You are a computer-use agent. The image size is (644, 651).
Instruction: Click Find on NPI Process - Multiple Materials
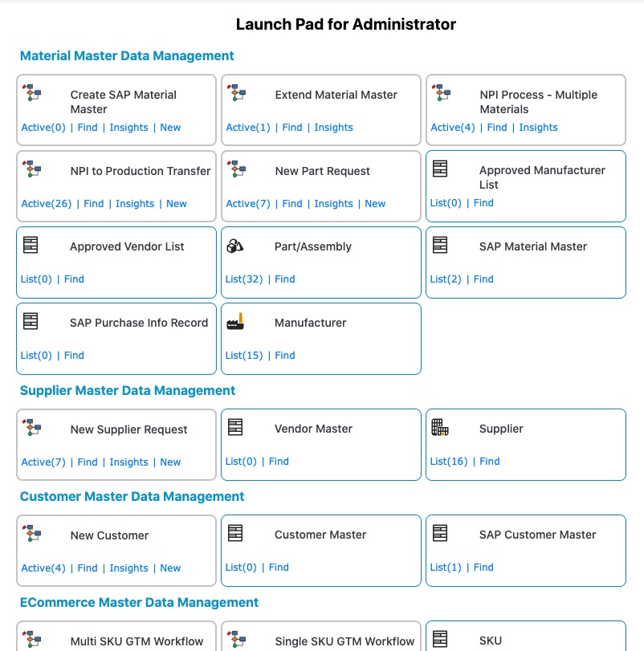[x=496, y=127]
